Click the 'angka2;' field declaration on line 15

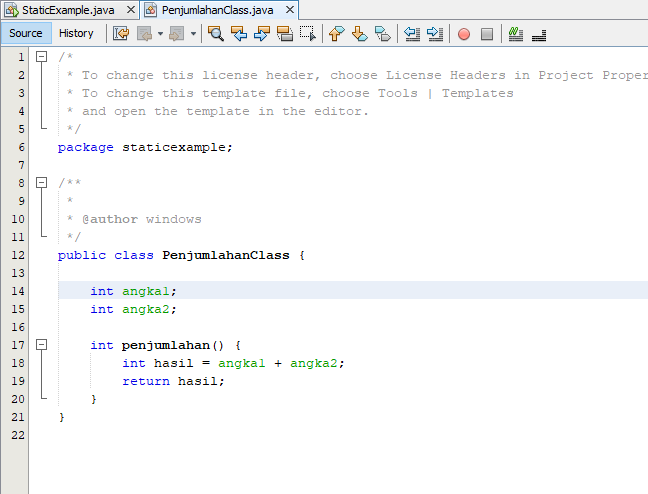pos(149,309)
